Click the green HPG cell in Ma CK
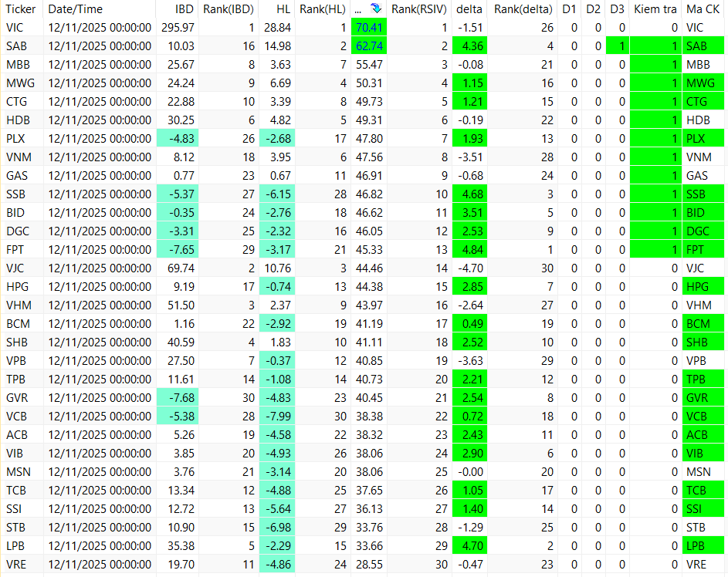This screenshot has height=577, width=728. pyautogui.click(x=703, y=287)
